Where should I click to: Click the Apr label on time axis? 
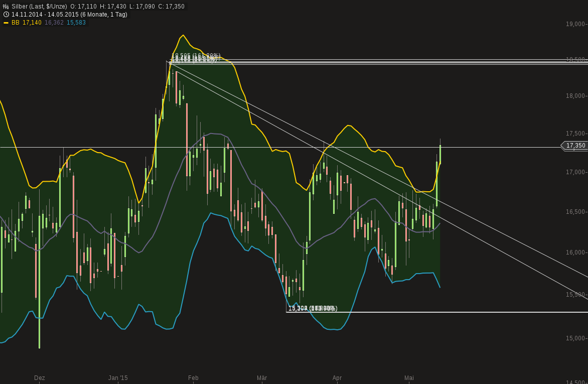[337, 377]
